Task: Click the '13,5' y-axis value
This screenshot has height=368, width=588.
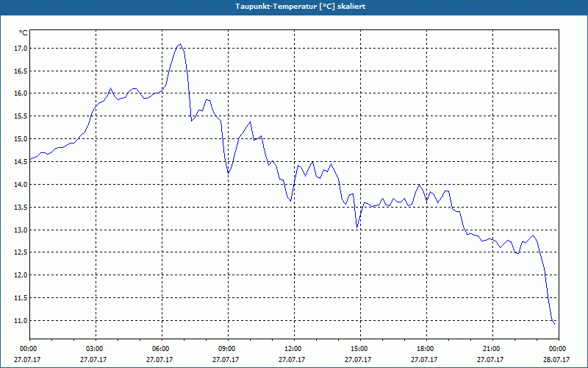Action: (x=21, y=208)
